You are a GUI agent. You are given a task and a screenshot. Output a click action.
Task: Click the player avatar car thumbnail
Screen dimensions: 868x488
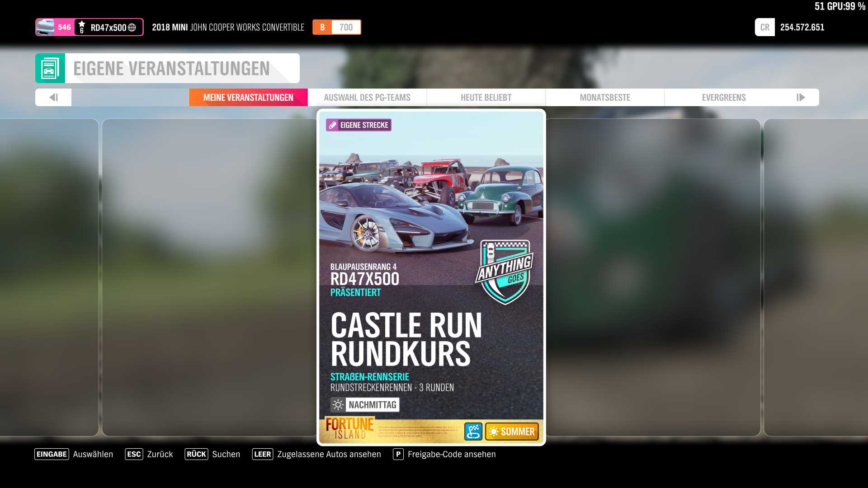(x=45, y=28)
